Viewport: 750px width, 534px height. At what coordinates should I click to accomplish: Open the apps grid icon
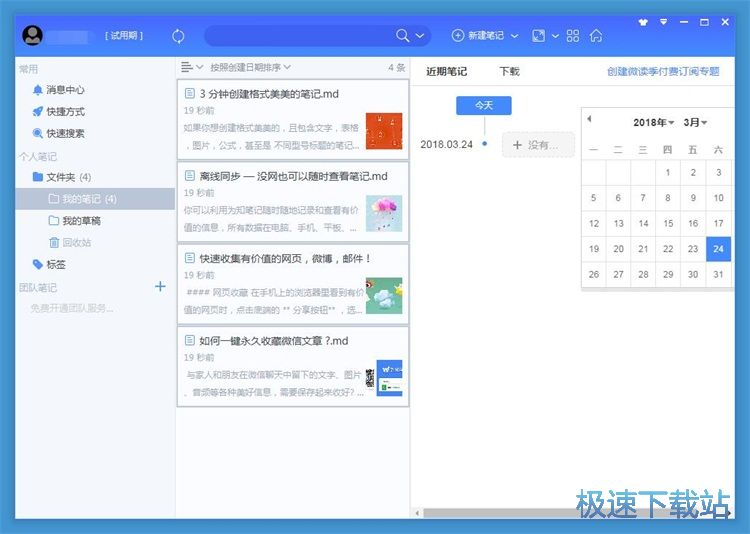[x=573, y=36]
